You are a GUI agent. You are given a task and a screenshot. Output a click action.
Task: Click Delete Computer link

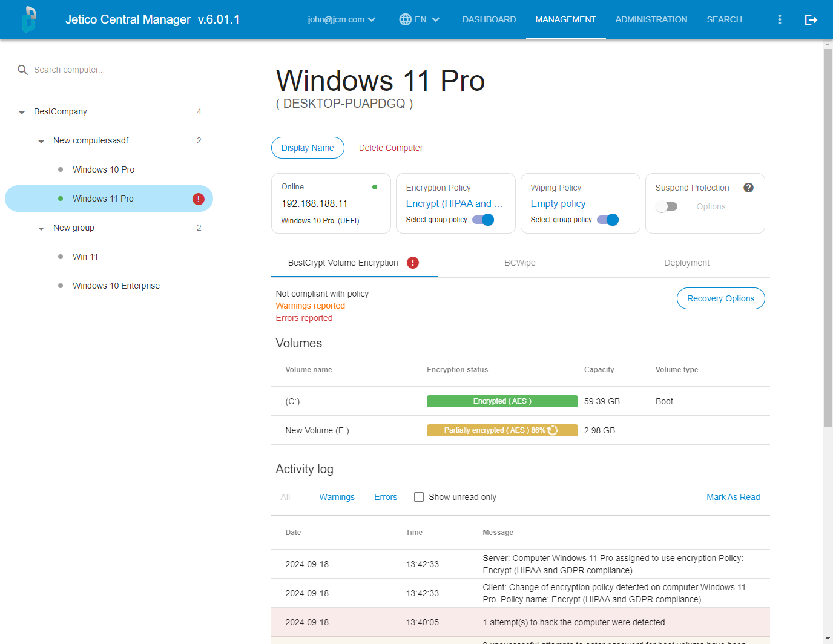click(390, 148)
